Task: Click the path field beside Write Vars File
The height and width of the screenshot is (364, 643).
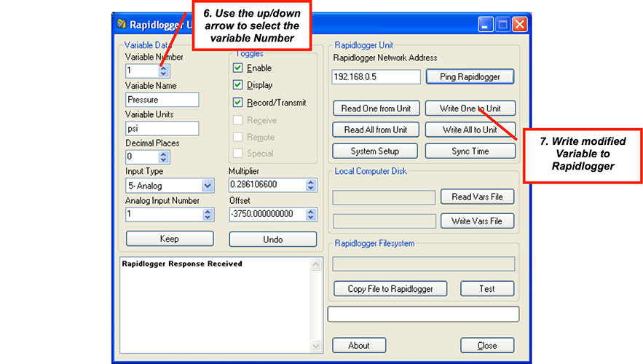Action: (384, 221)
